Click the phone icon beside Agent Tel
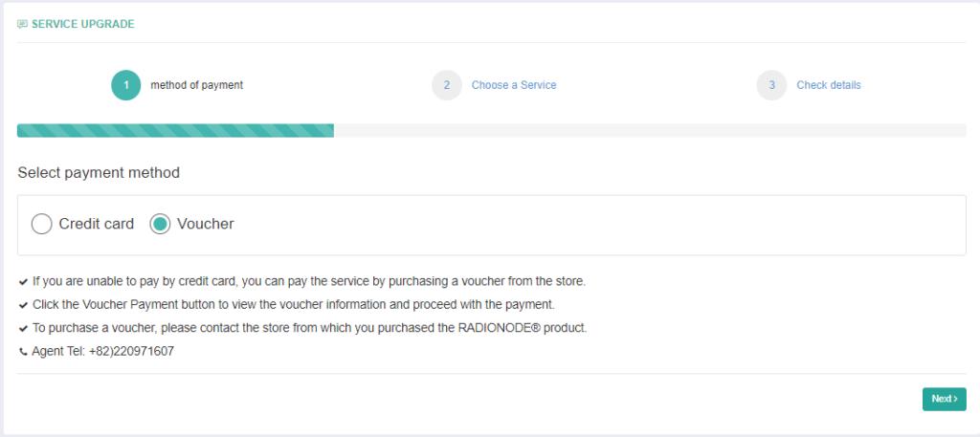Image resolution: width=980 pixels, height=437 pixels. pos(23,352)
